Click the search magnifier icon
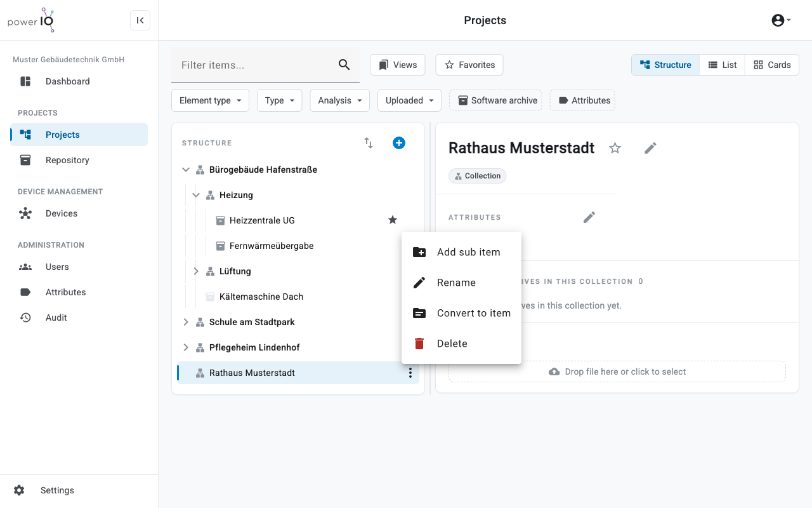Image resolution: width=812 pixels, height=508 pixels. coord(344,65)
